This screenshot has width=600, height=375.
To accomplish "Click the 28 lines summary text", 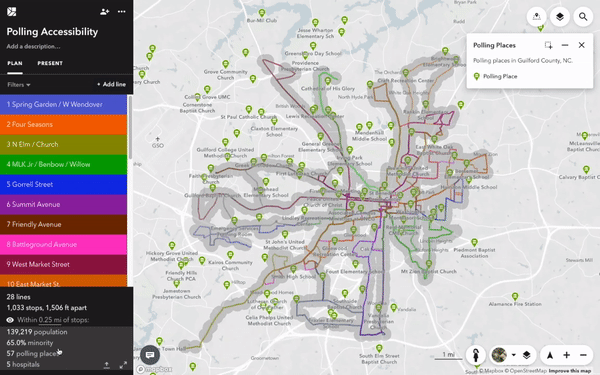I will point(18,297).
